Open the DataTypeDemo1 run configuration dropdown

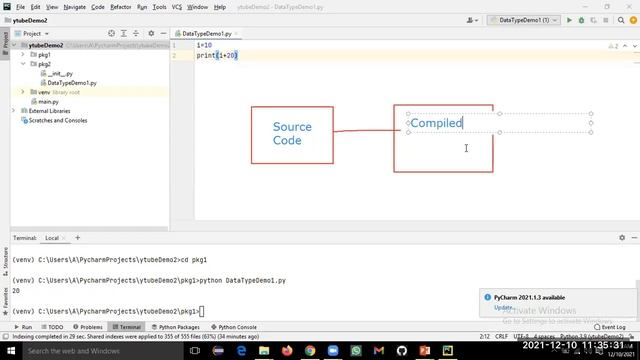tap(524, 20)
